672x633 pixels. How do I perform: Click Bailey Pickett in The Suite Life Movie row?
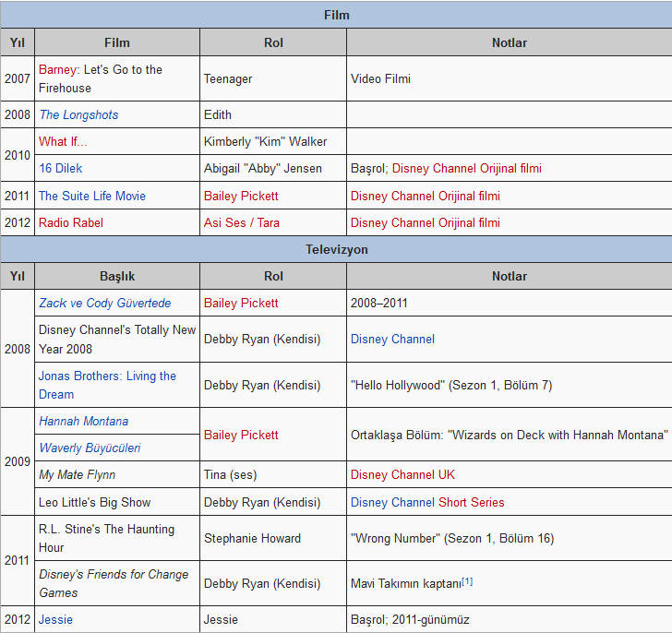(x=241, y=197)
